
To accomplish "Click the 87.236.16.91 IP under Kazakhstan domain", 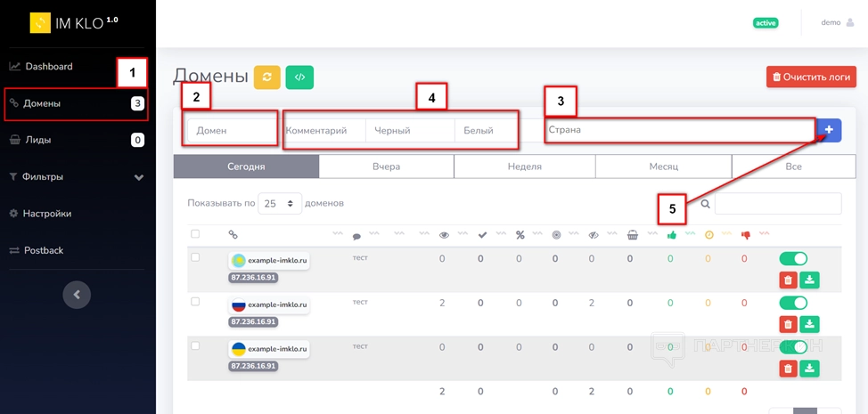I will [253, 278].
